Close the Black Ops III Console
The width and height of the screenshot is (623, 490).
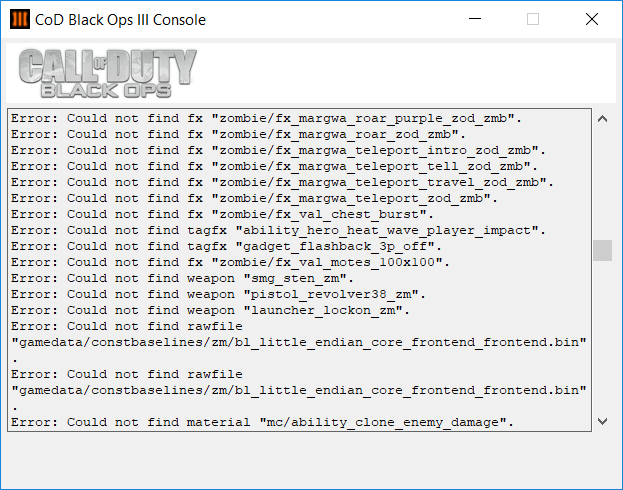tap(592, 20)
